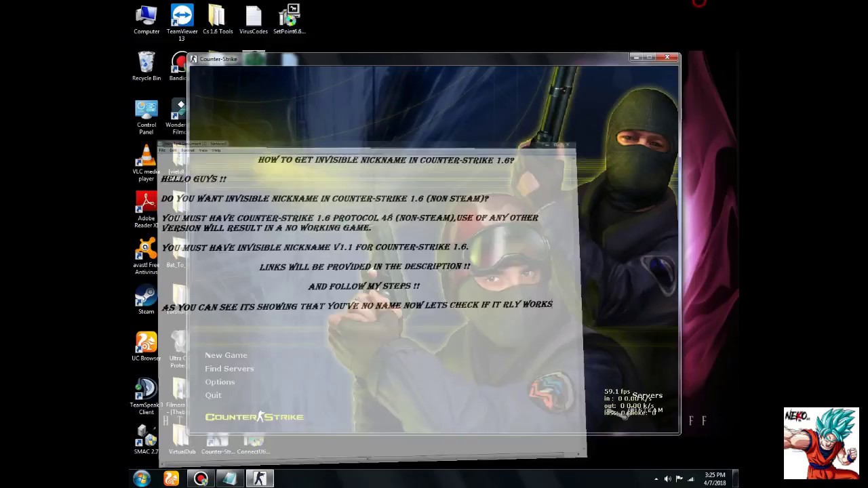Select the VirusCodes file icon
The width and height of the screenshot is (868, 488).
pos(253,20)
